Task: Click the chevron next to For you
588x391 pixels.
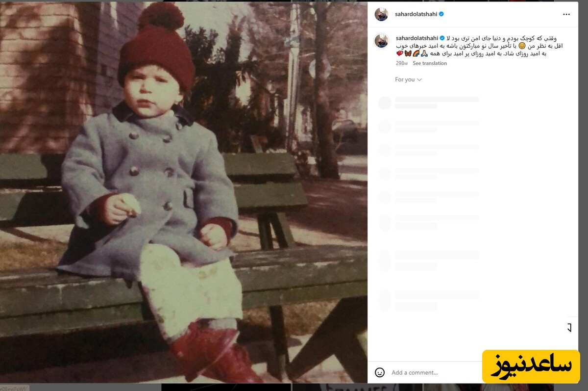Action: coord(419,79)
